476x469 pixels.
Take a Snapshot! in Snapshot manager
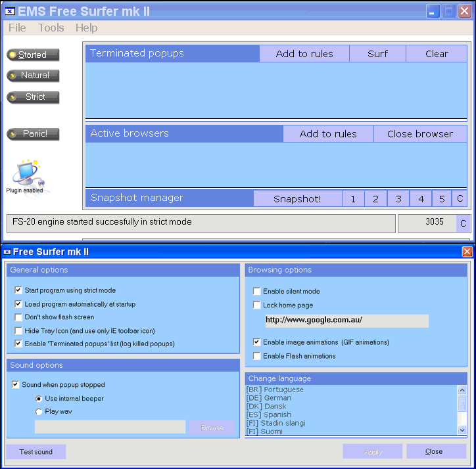pyautogui.click(x=297, y=199)
